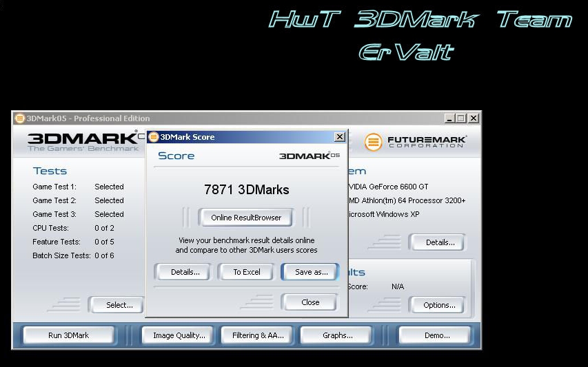Click the 'Windows XP' system text
The height and width of the screenshot is (367, 588).
398,214
